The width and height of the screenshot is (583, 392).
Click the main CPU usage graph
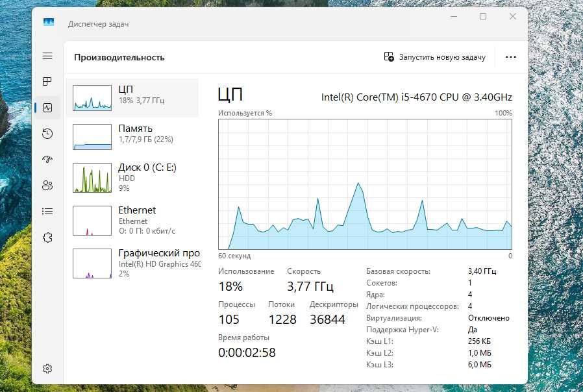(x=365, y=184)
